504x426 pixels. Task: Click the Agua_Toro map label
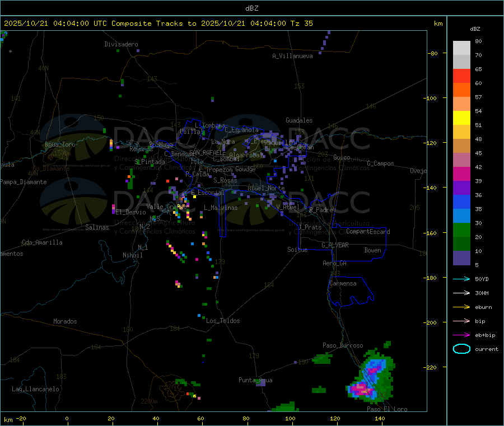(60, 144)
